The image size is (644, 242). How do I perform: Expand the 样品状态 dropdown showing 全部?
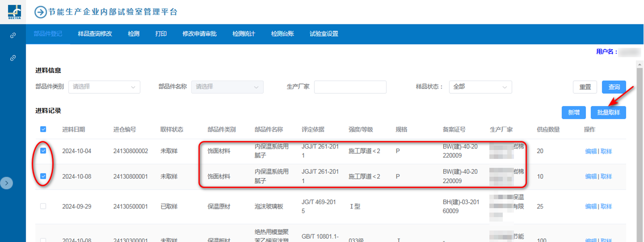pos(480,87)
